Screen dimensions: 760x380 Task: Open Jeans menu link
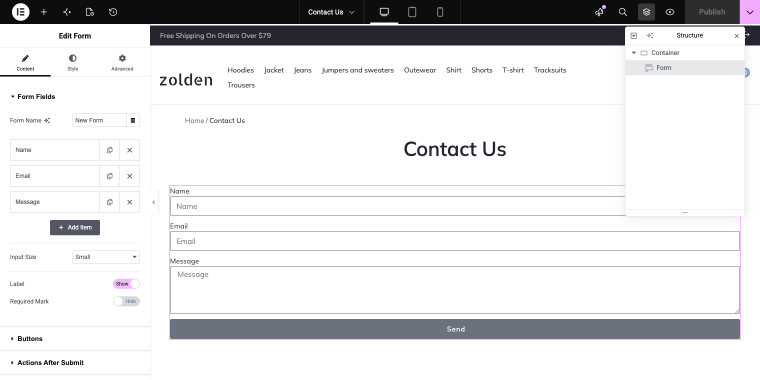[x=302, y=70]
